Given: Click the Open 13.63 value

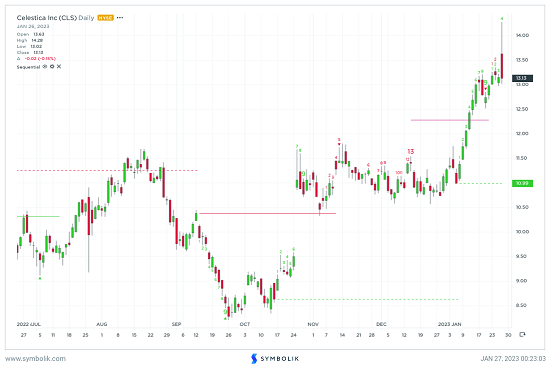Looking at the screenshot, I should click(x=39, y=34).
